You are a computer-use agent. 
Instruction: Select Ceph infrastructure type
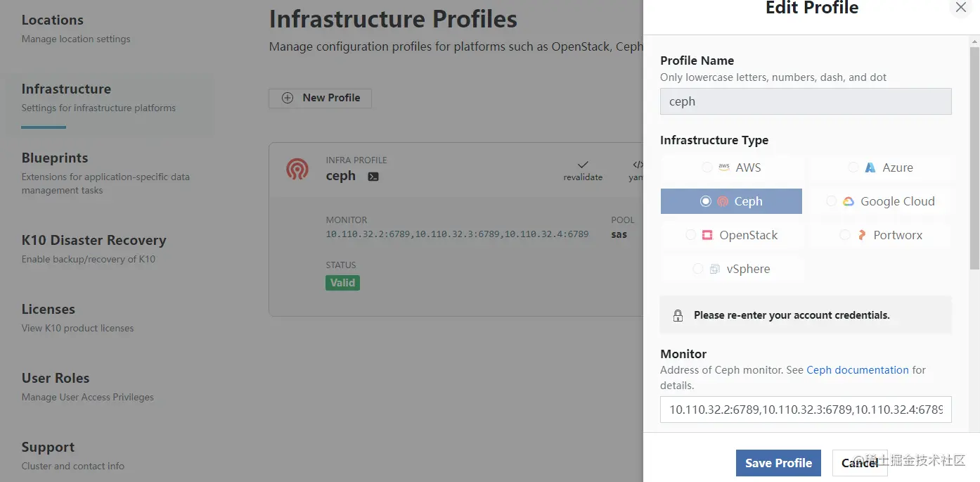[x=731, y=201]
